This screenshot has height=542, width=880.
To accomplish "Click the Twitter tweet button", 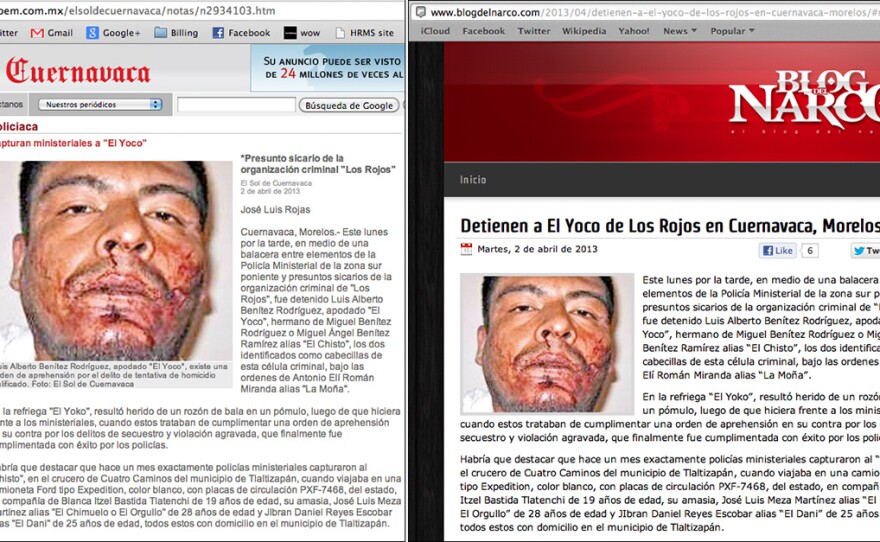I will (865, 251).
